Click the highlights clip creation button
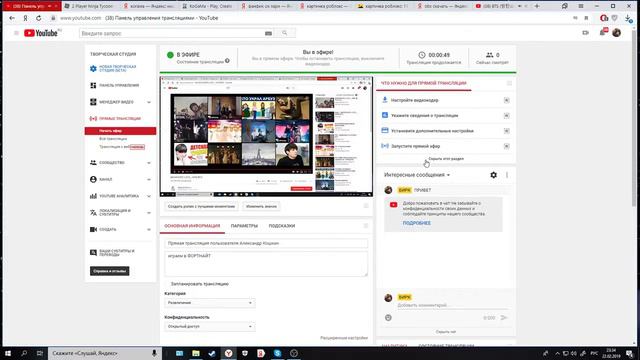This screenshot has width=640, height=360. (202, 206)
